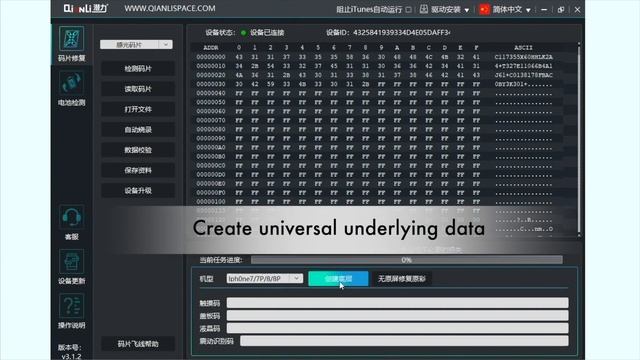Click the driver install icon in title bar
Viewport: 640px width, 360px height.
coord(424,9)
